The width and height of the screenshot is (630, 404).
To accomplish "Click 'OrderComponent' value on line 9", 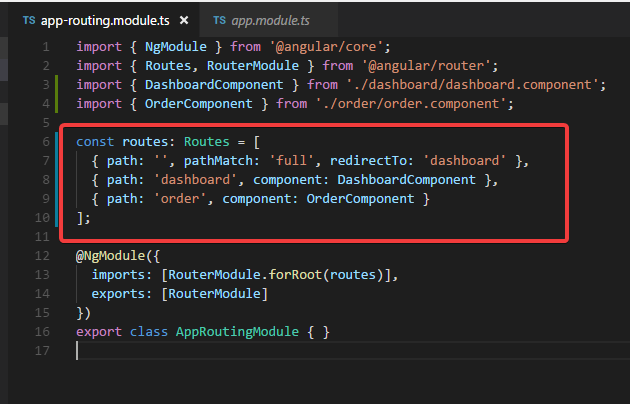I will click(360, 199).
